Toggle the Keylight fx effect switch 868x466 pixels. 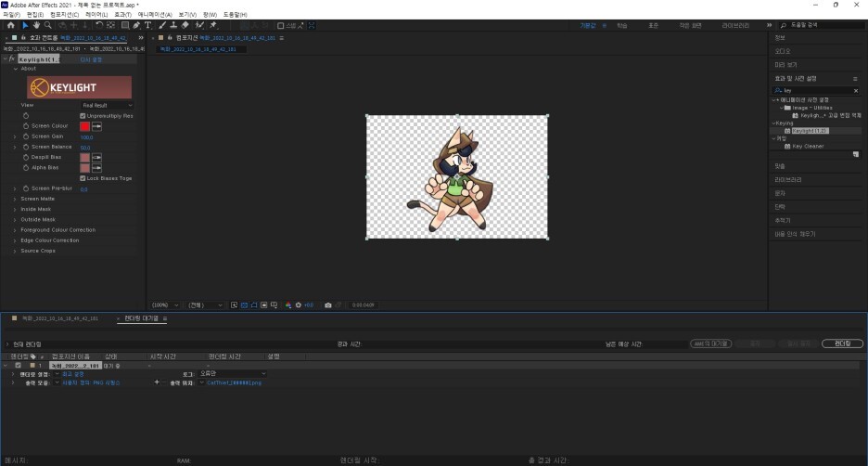[12, 58]
